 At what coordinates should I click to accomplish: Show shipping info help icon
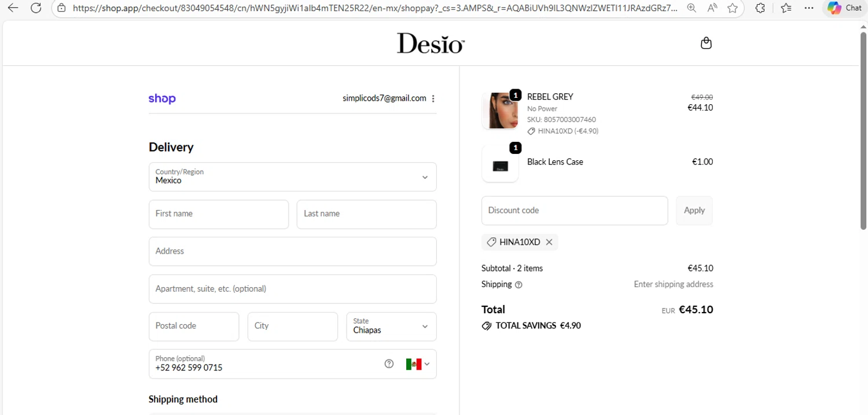[518, 285]
